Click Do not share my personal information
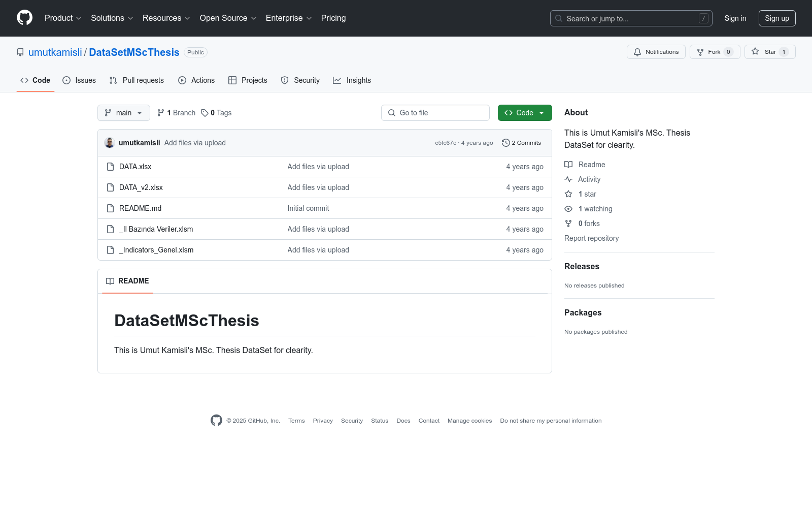Screen dimensions: 812x508 click(x=551, y=421)
